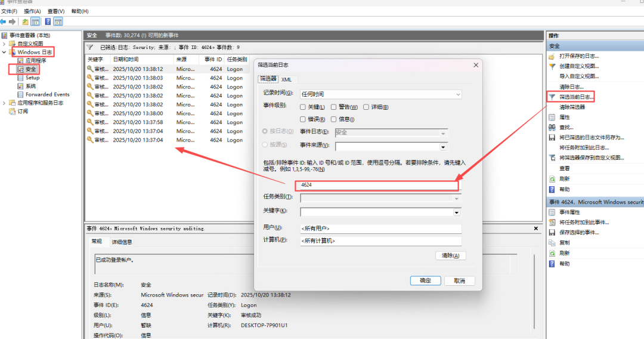Select the 按日志(O) radio button
This screenshot has width=644, height=339.
tap(265, 131)
